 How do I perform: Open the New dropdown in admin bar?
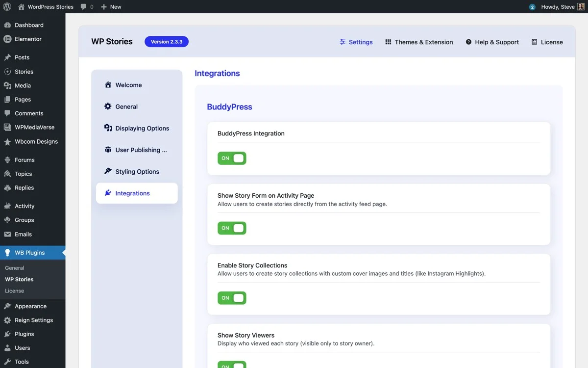(x=111, y=7)
